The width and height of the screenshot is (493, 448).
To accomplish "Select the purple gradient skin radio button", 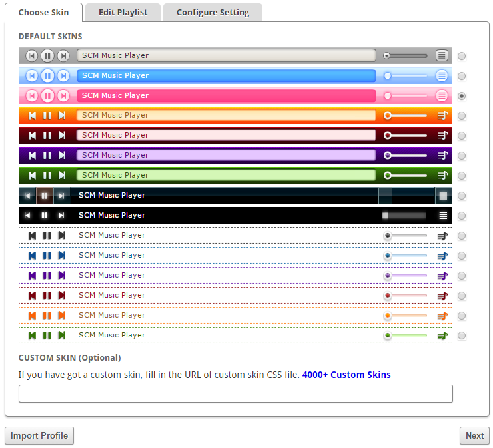I will [x=462, y=156].
